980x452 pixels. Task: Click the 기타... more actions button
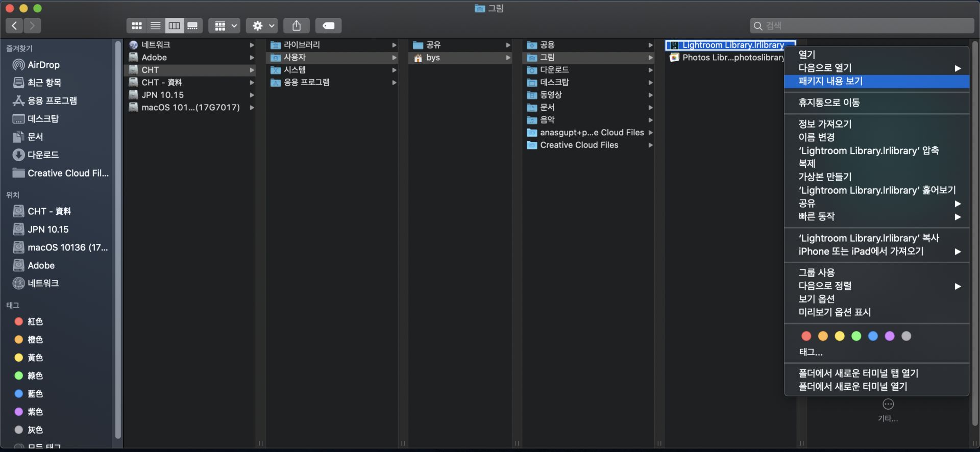[x=888, y=410]
